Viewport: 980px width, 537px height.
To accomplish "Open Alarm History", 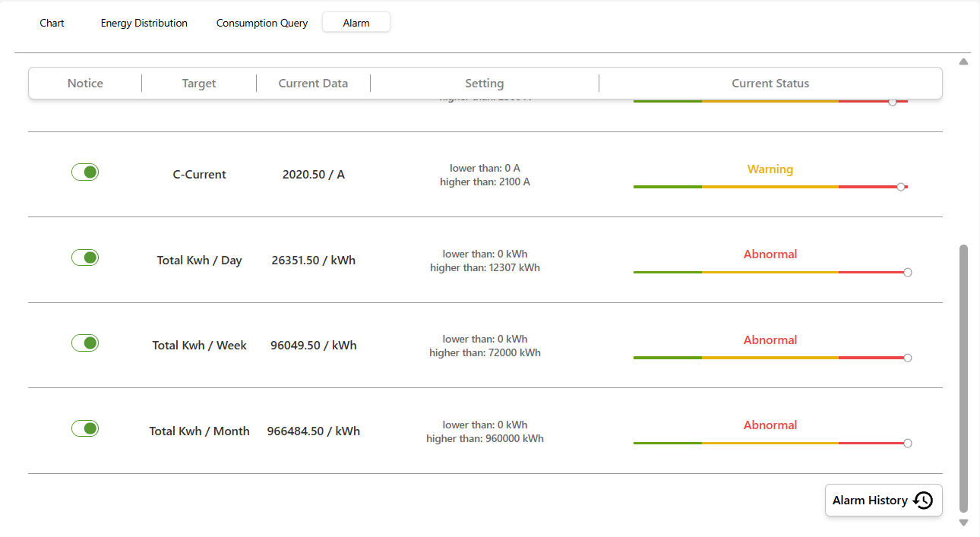I will coord(884,501).
